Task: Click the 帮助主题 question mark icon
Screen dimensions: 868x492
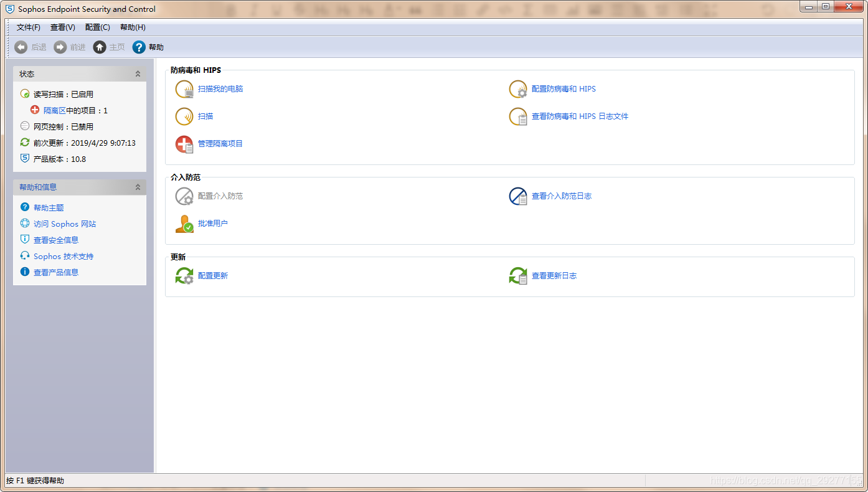Action: coord(25,207)
